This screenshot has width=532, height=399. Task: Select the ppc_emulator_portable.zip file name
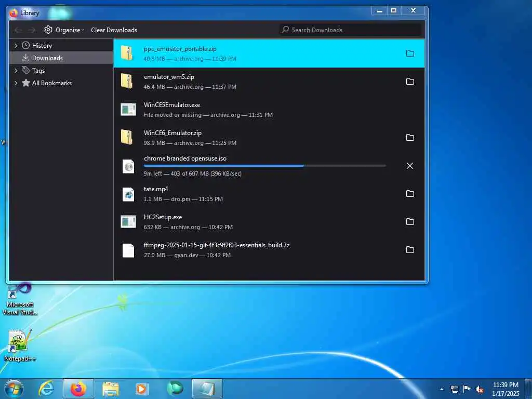(180, 49)
